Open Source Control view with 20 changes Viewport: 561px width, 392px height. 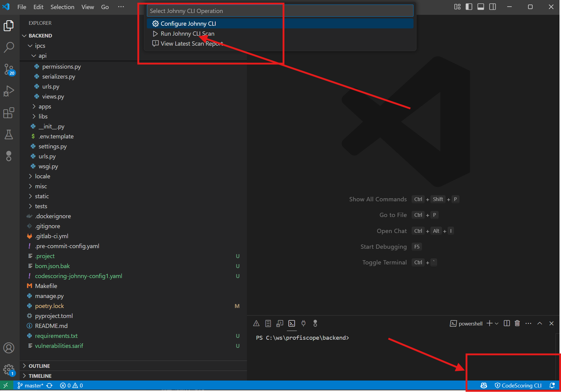9,69
